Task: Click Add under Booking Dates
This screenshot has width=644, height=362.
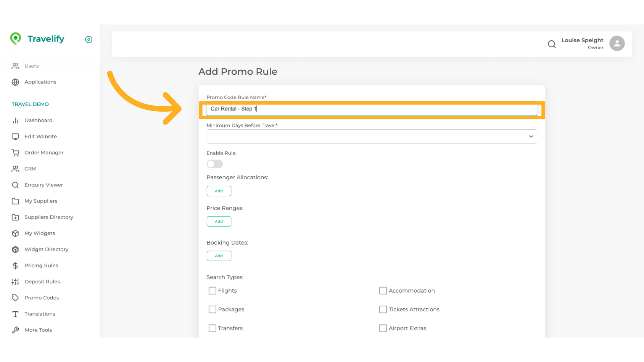Action: [219, 256]
